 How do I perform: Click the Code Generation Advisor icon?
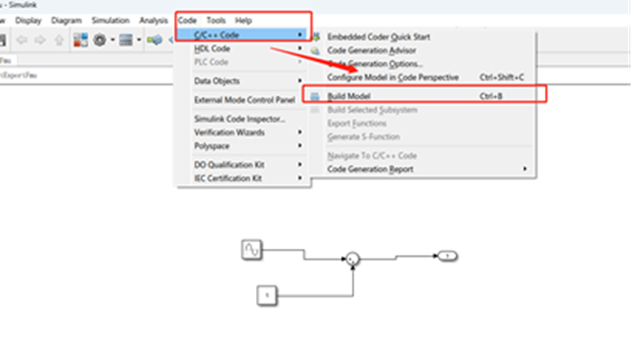pyautogui.click(x=316, y=50)
